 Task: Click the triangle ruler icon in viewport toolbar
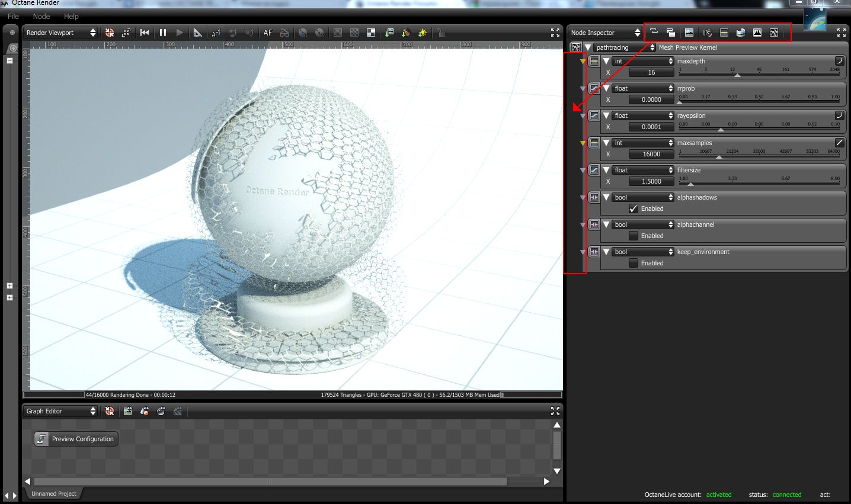click(198, 33)
